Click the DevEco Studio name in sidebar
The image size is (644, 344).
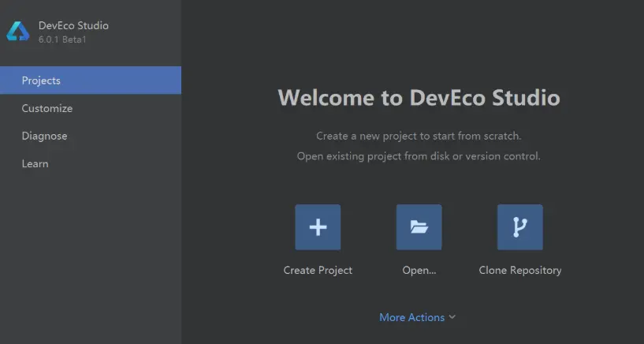[x=73, y=25]
